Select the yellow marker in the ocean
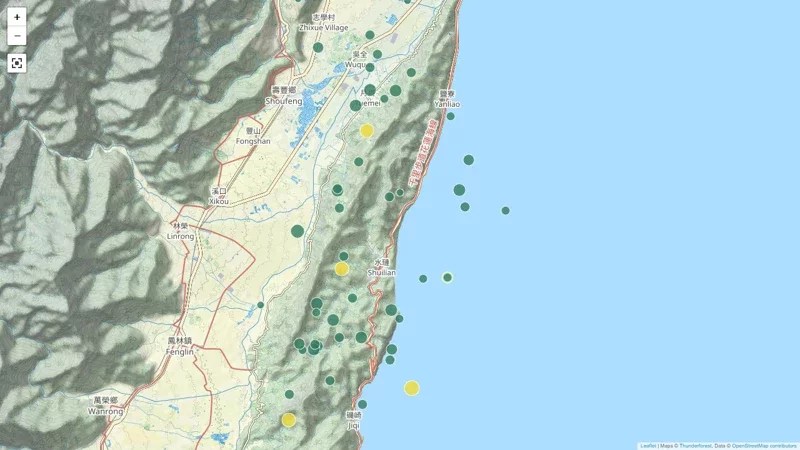 point(412,388)
